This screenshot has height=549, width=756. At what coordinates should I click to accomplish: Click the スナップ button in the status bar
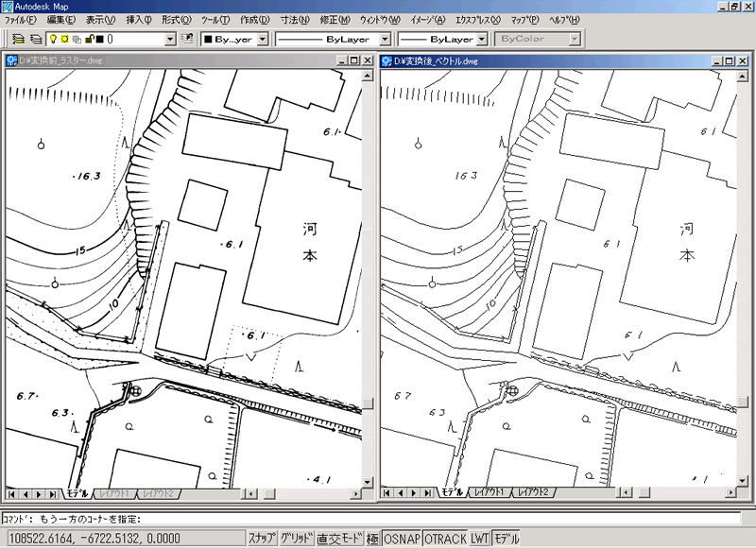click(x=261, y=539)
